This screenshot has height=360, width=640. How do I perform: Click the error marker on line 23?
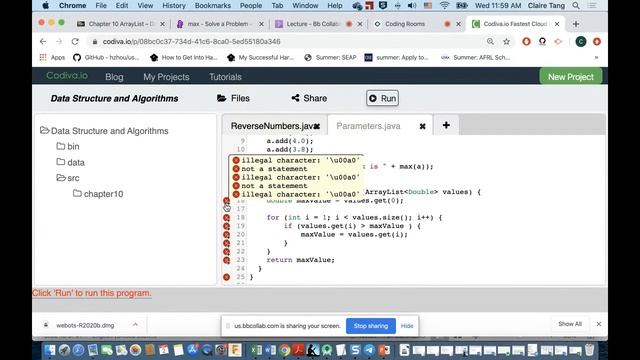pos(227,260)
